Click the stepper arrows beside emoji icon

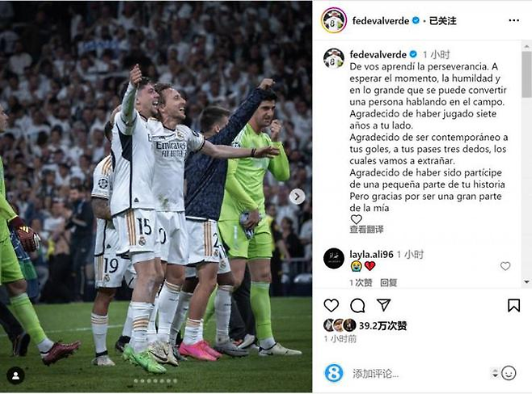point(495,373)
